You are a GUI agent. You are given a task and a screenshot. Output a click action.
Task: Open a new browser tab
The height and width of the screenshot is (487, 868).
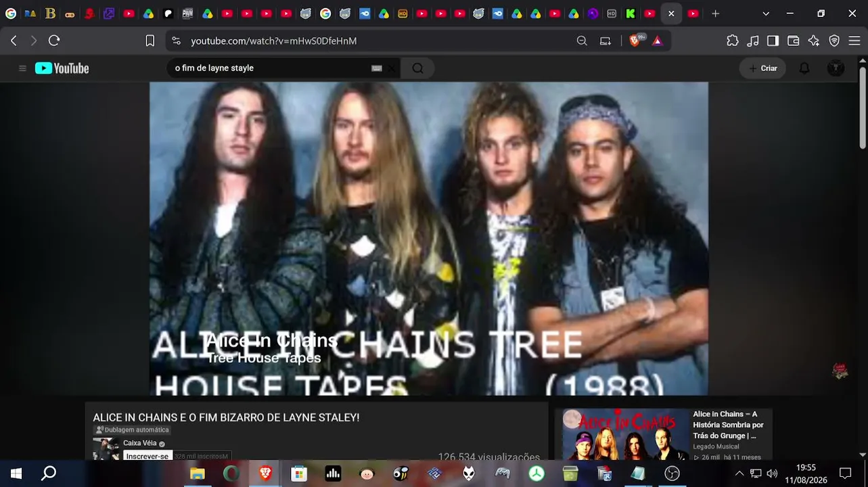[715, 14]
